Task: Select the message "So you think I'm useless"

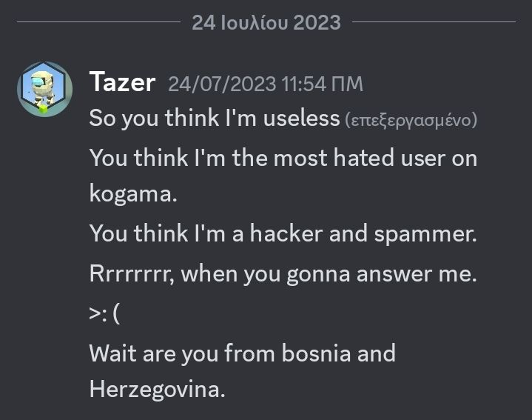Action: pos(215,119)
